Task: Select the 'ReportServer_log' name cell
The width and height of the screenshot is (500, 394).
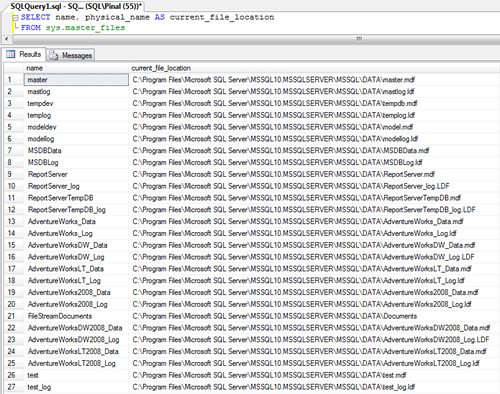Action: click(x=76, y=186)
